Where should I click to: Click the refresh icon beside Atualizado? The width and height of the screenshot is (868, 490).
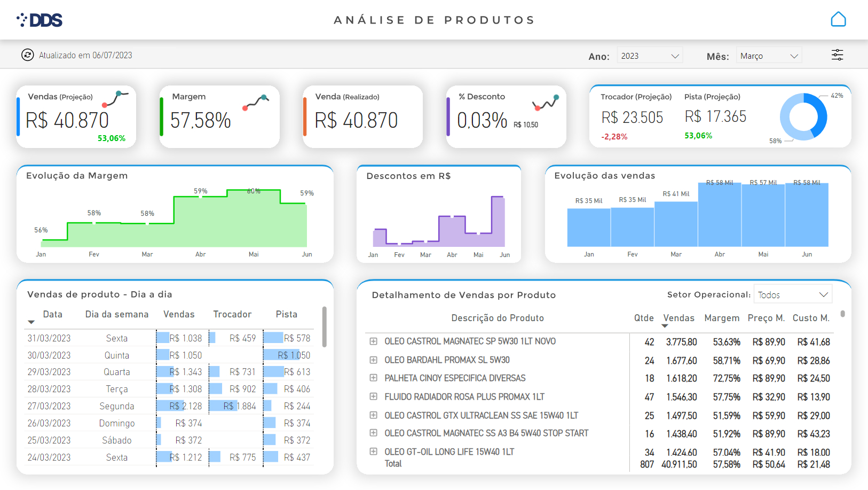(x=28, y=55)
